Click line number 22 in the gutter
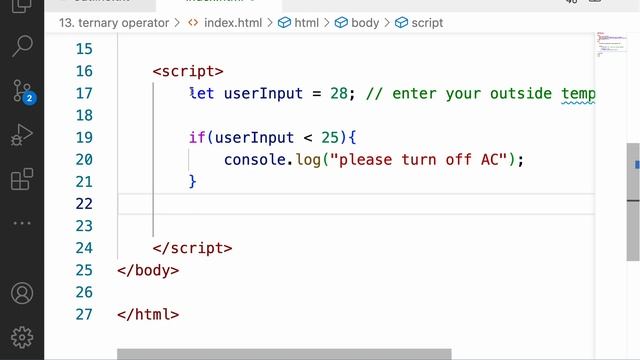 [x=84, y=204]
